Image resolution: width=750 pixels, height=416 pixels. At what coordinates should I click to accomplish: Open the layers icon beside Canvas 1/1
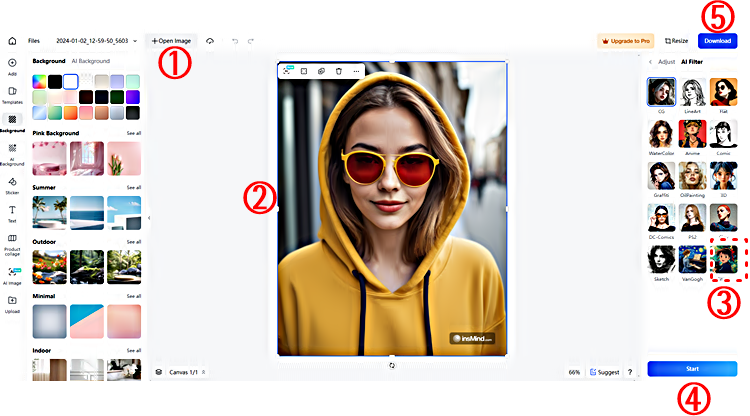[x=159, y=372]
